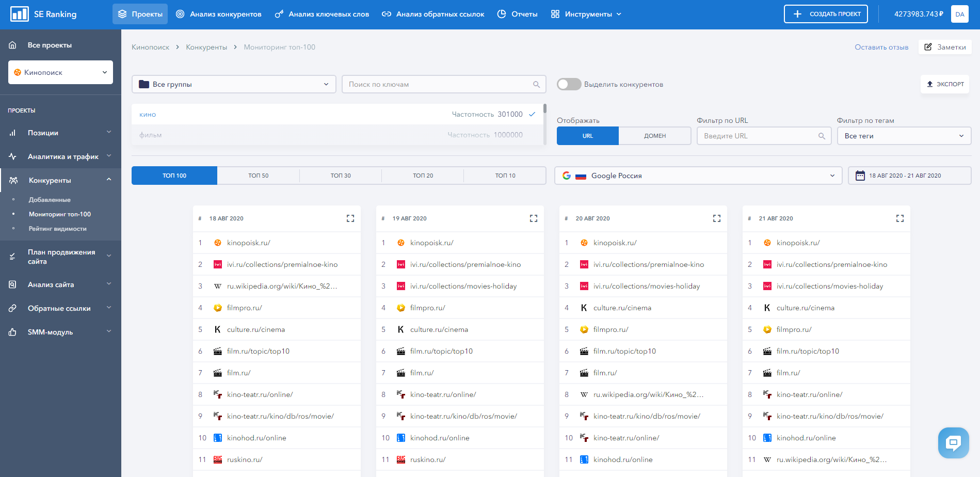Select the ТОП 10 tab
Viewport: 980px width, 477px height.
click(x=505, y=176)
